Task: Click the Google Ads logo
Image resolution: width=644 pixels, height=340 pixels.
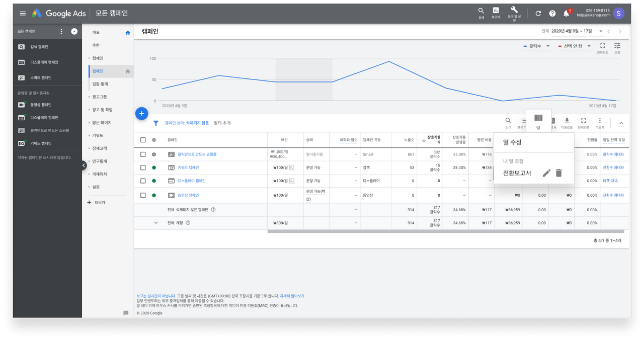Action: pyautogui.click(x=59, y=14)
